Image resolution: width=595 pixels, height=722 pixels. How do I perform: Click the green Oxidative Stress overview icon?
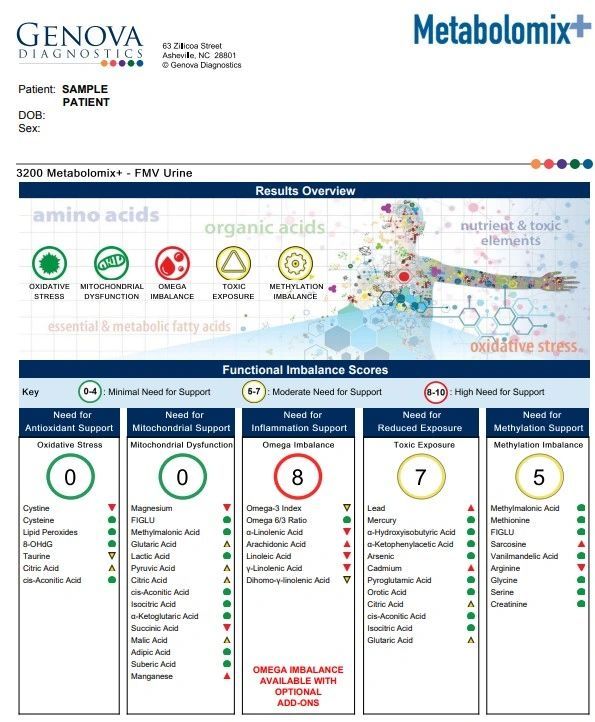click(49, 263)
